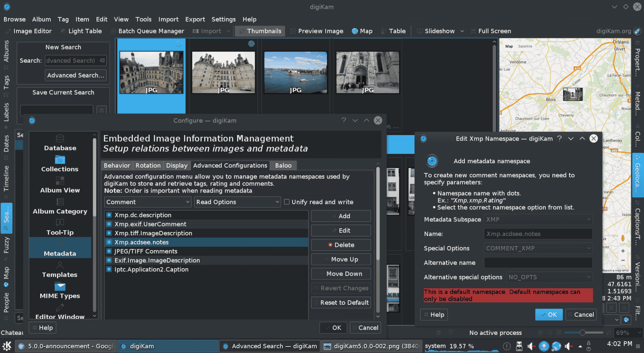Open the Properties right sidebar tab
The image size is (644, 353).
click(x=638, y=58)
